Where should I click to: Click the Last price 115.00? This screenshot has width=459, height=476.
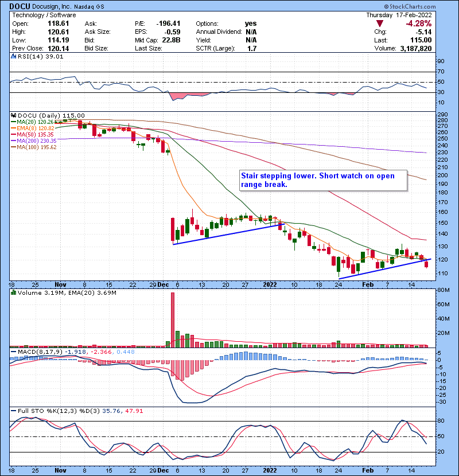[x=421, y=40]
